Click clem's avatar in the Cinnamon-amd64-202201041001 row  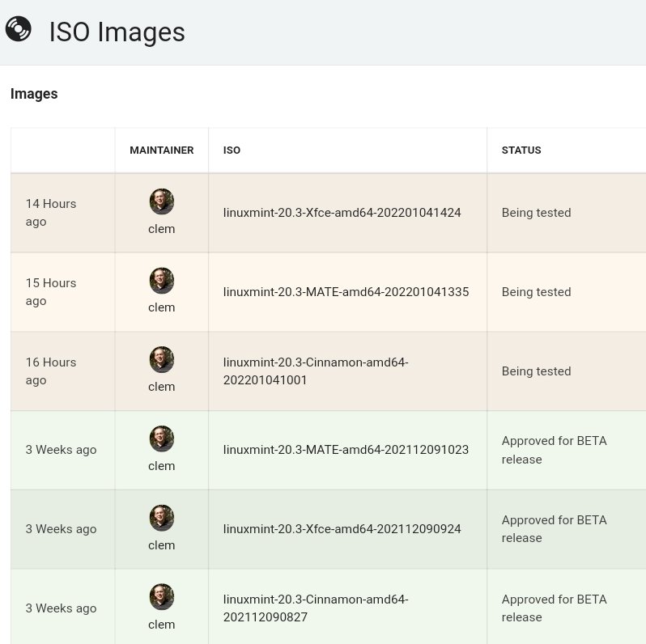pos(162,359)
